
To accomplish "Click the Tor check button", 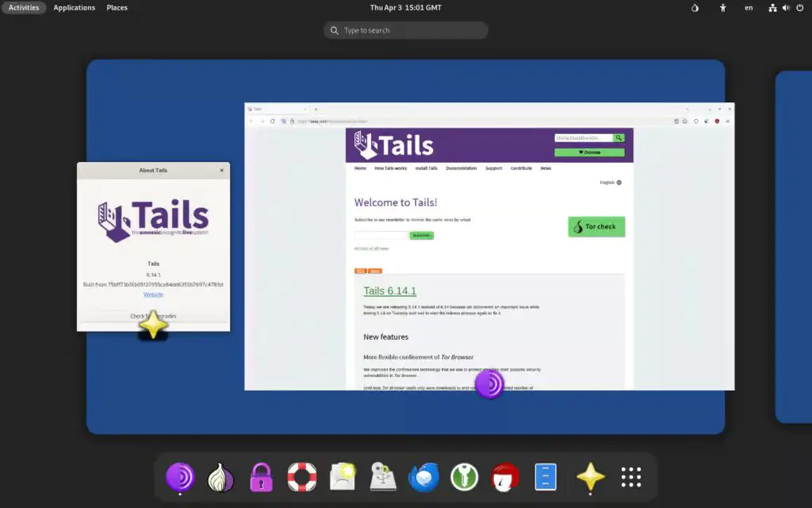I will (596, 226).
